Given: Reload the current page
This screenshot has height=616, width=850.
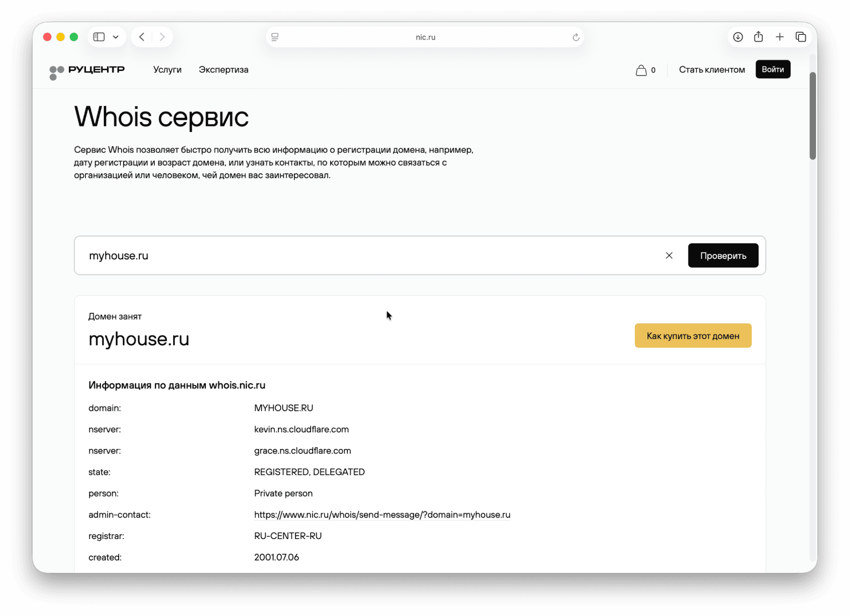Looking at the screenshot, I should [576, 37].
